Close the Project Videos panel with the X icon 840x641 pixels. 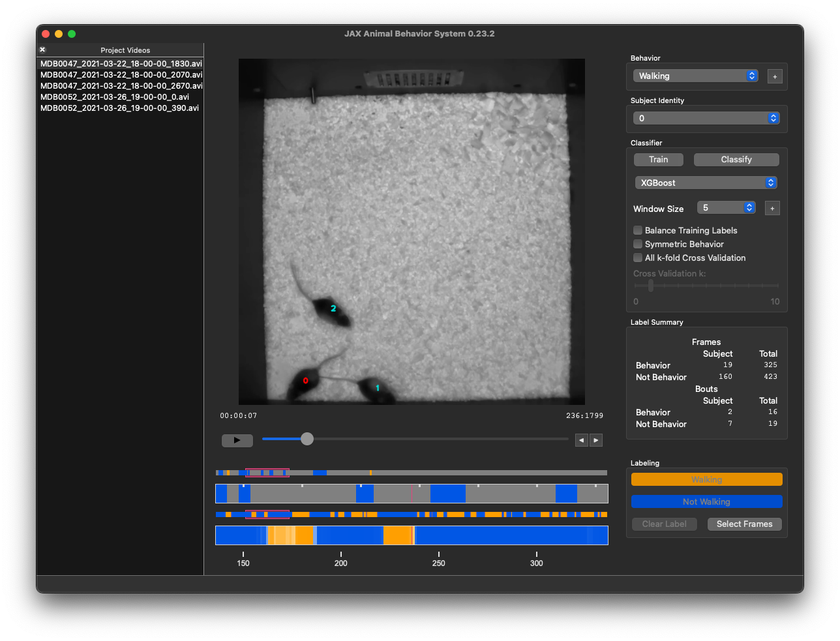pos(42,50)
